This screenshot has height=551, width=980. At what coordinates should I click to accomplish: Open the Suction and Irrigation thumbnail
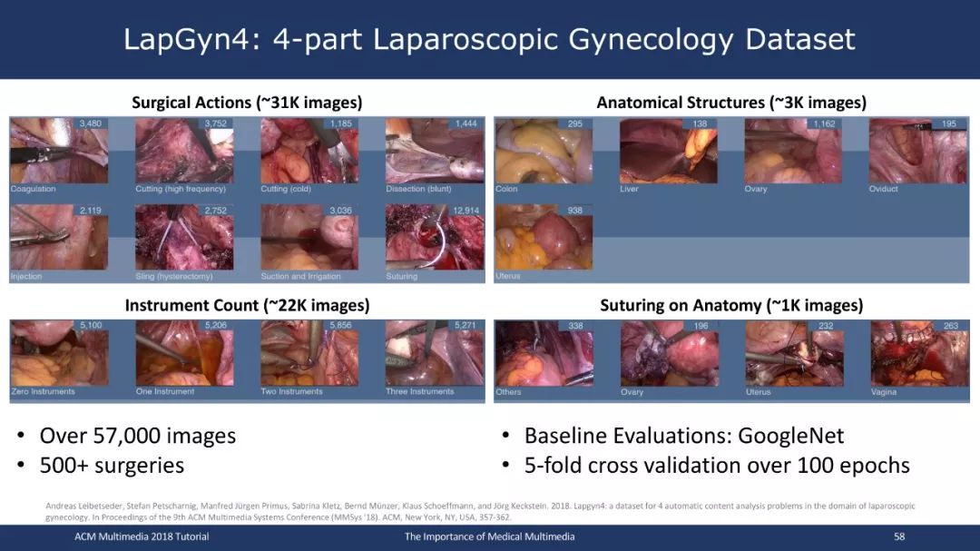(x=309, y=237)
